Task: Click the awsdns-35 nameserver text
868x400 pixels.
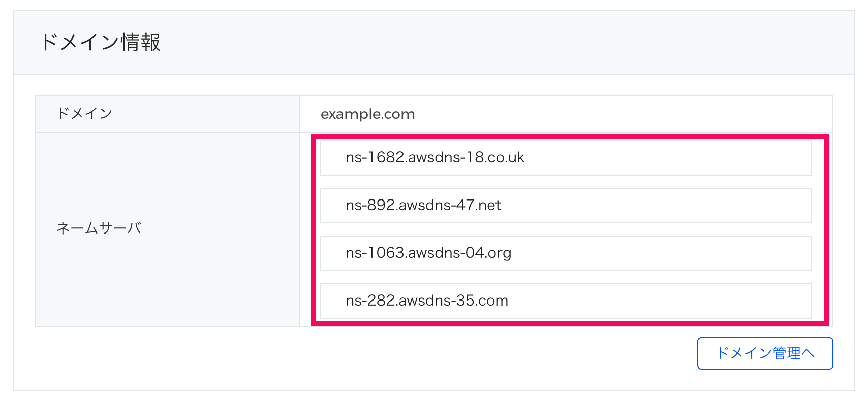Action: [x=427, y=301]
